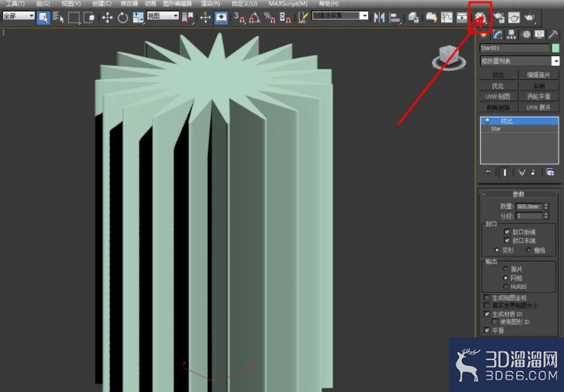Collapse the 参数 rollout
564x392 pixels.
519,194
